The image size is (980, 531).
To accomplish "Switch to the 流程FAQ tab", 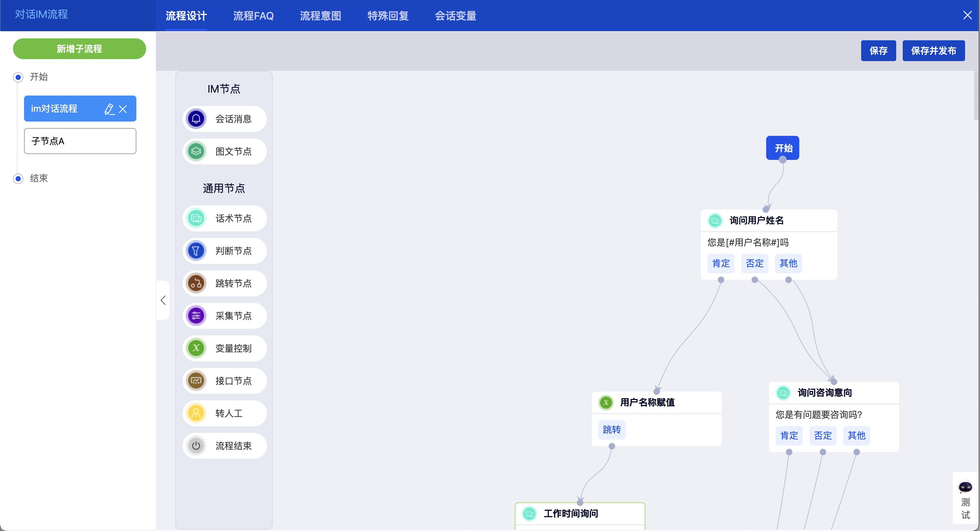I will tap(253, 16).
